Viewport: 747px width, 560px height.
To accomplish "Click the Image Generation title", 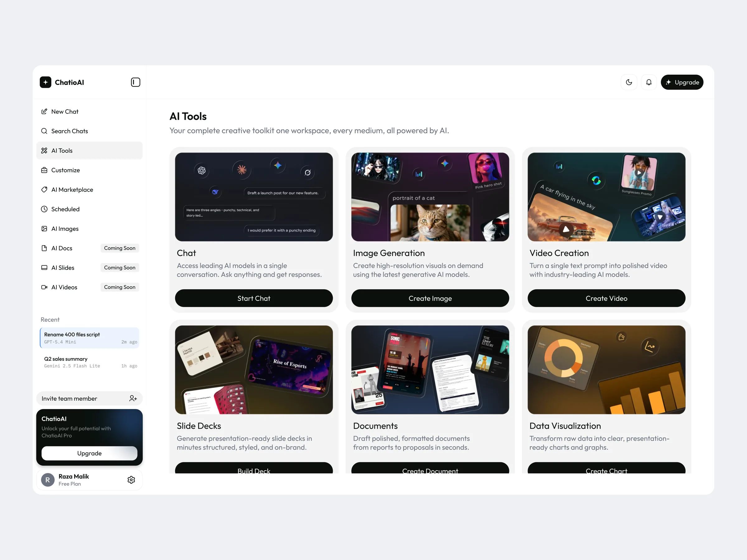I will (x=389, y=253).
